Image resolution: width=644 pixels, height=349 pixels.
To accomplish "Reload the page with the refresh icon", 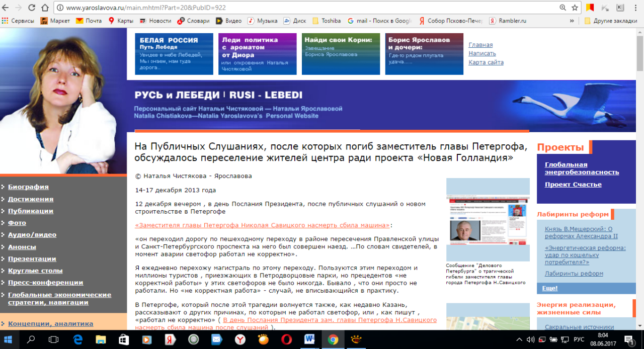I will (x=32, y=8).
